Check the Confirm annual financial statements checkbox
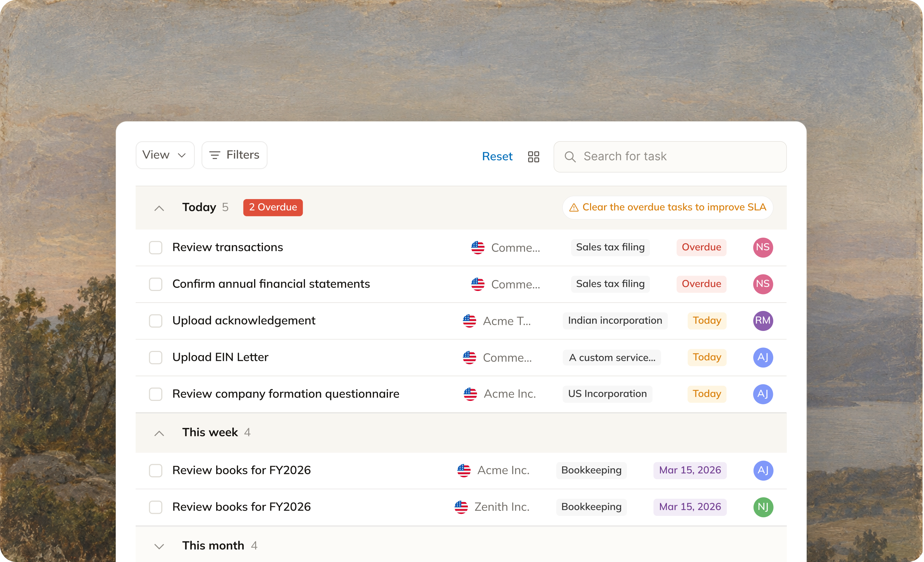 coord(155,284)
